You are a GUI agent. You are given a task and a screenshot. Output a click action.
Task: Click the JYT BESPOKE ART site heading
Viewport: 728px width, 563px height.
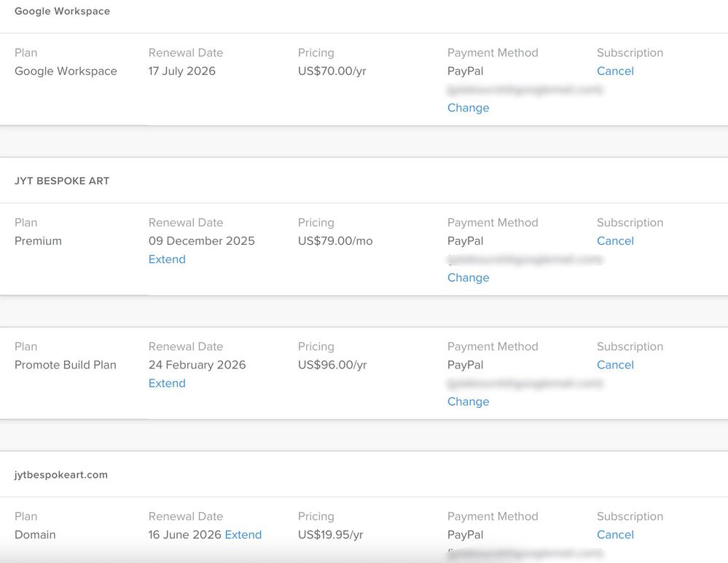(61, 180)
